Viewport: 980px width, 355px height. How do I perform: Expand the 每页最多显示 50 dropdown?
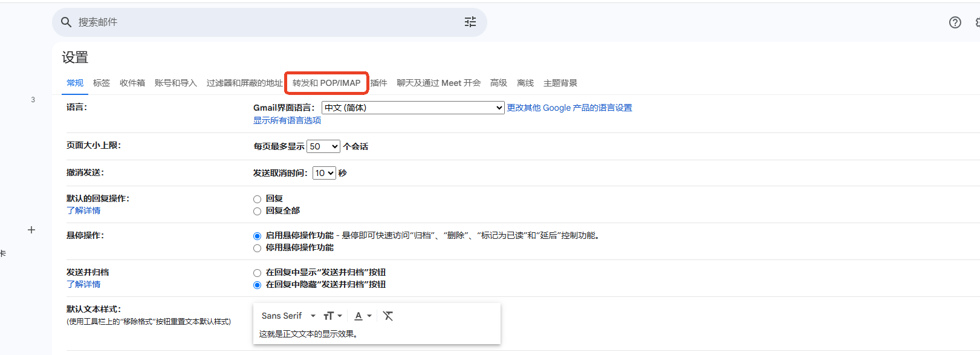323,146
